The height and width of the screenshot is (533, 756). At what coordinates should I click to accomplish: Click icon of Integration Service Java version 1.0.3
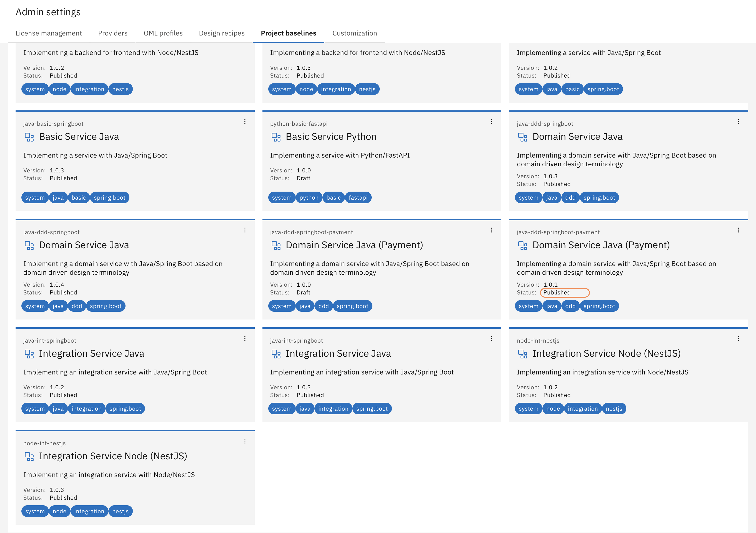(276, 354)
